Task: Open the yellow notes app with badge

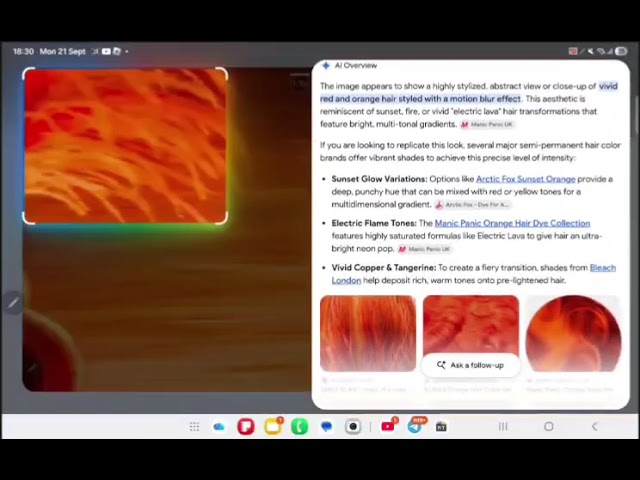Action: coord(273,427)
